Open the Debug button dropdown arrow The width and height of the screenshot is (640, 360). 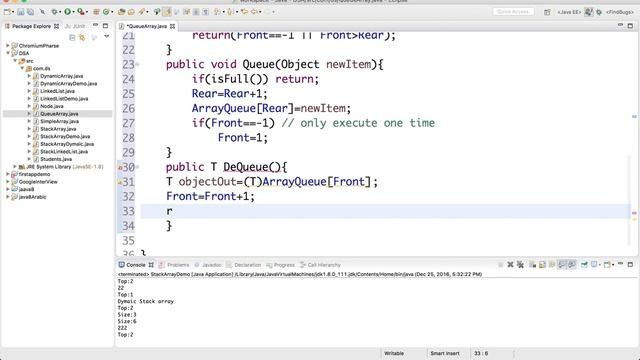(x=60, y=12)
